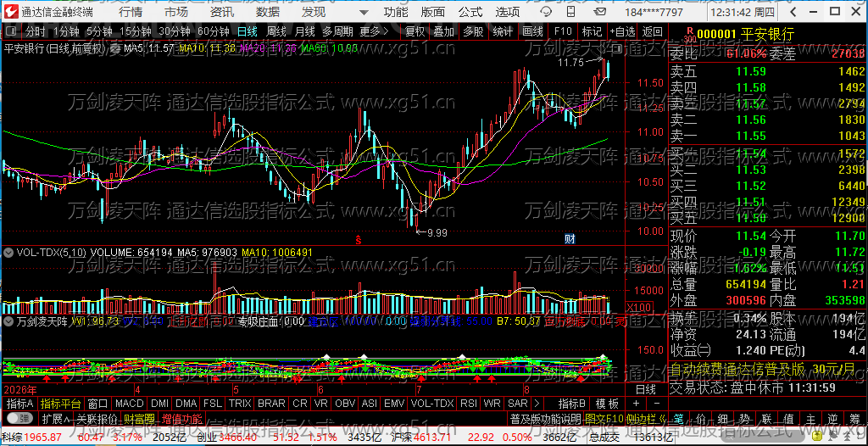Zoom out with the minus button

657,404
